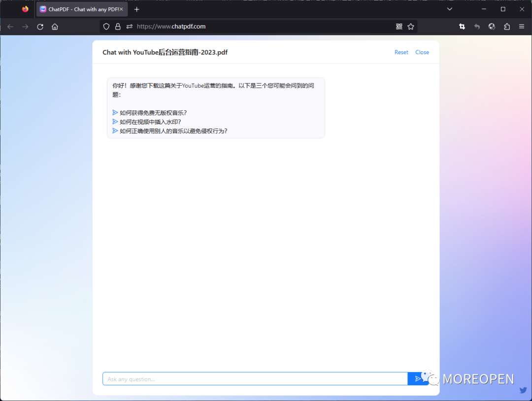Open the globe extension icon

point(492,27)
